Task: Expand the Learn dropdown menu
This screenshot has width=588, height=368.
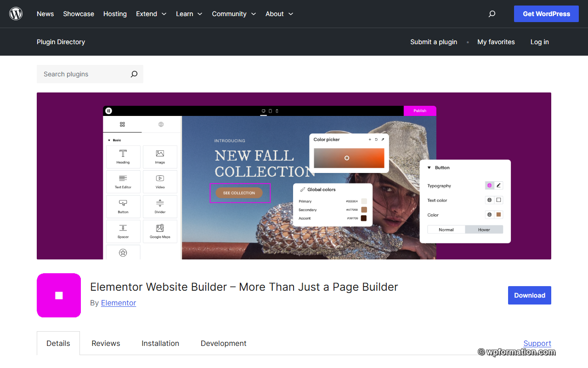Action: pyautogui.click(x=189, y=14)
